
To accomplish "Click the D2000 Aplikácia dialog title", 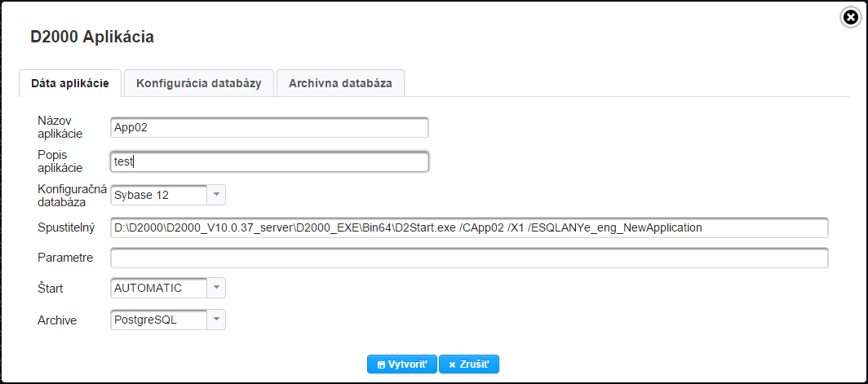I will tap(92, 37).
